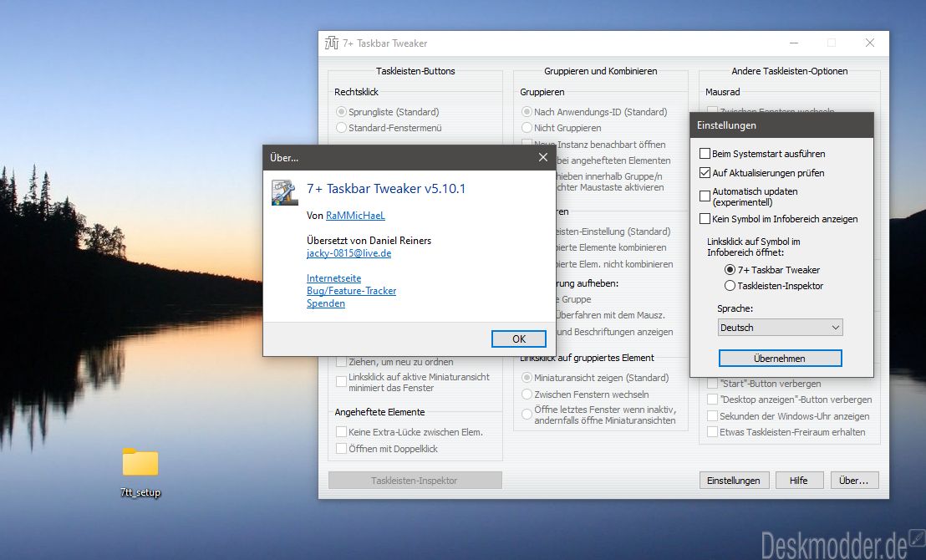Open Hilfe in main window
The image size is (926, 560).
[x=798, y=481]
